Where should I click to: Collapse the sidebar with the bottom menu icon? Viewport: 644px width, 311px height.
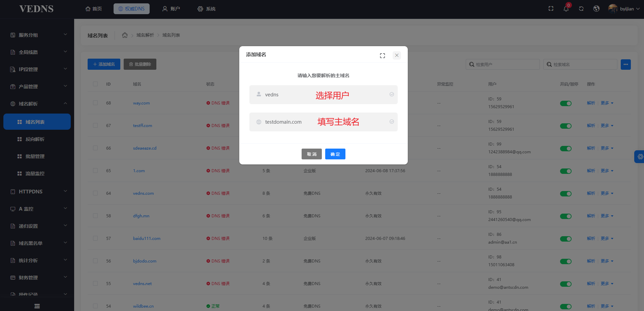(x=37, y=306)
